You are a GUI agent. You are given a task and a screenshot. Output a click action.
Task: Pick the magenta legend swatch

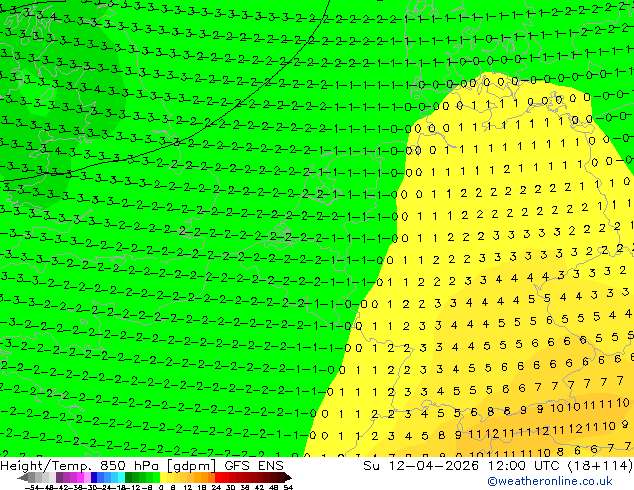coord(80,478)
